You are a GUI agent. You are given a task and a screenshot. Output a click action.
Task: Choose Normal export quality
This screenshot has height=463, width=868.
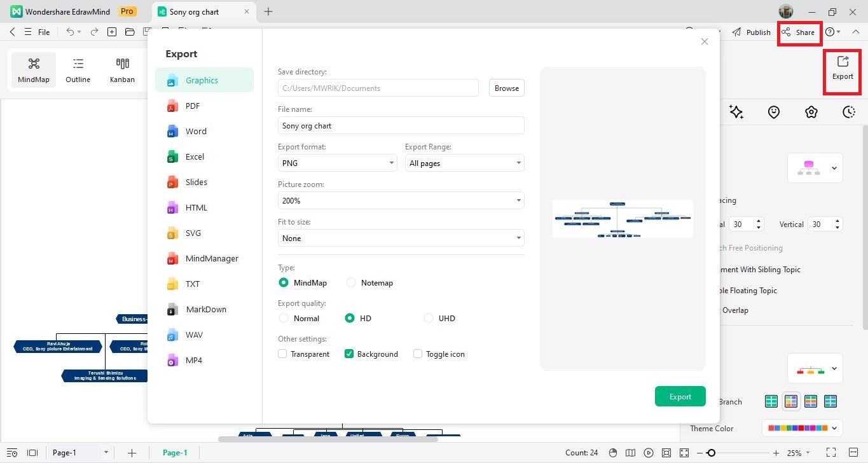284,318
